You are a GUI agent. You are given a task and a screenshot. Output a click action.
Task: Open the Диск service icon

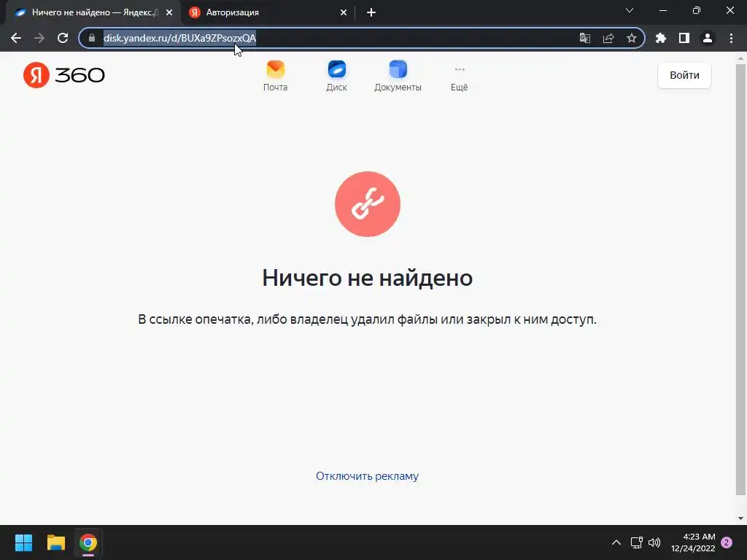(336, 76)
